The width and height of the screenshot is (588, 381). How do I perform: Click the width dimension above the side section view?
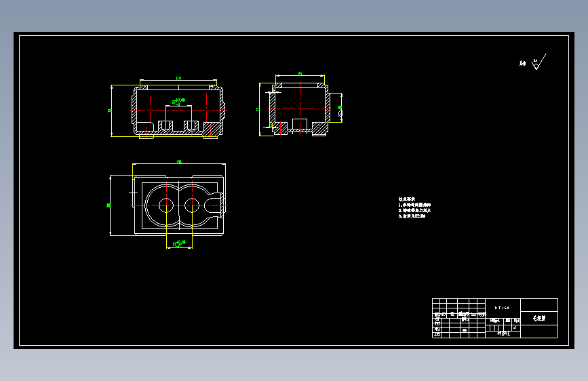(x=300, y=74)
